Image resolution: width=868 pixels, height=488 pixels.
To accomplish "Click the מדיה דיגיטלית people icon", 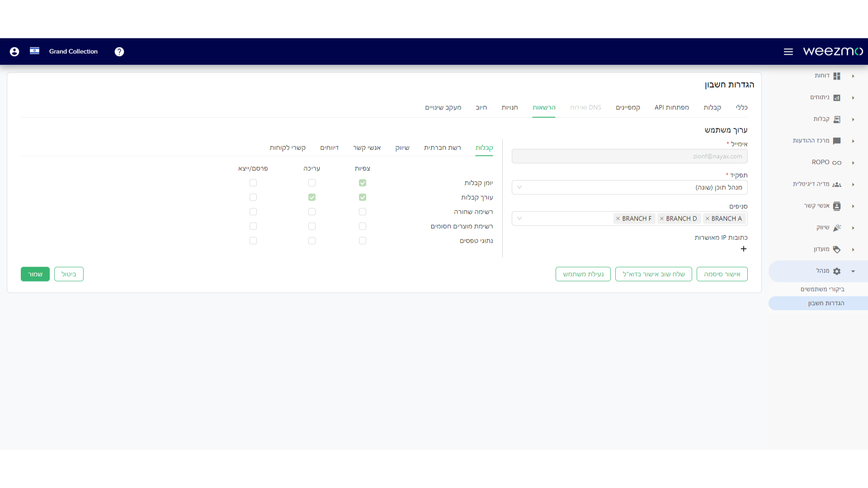I will 837,184.
